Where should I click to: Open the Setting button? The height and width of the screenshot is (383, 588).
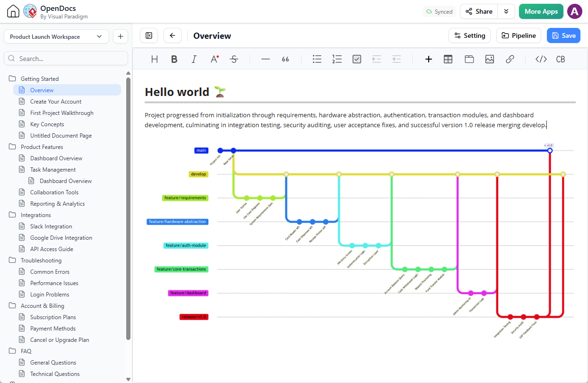470,35
